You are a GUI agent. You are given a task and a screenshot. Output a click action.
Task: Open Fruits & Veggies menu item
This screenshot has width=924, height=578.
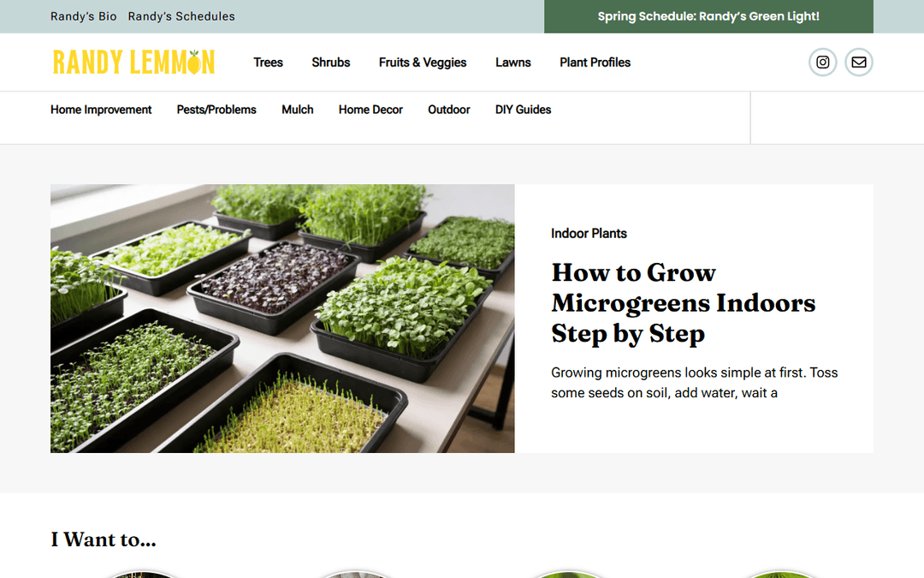pyautogui.click(x=423, y=63)
